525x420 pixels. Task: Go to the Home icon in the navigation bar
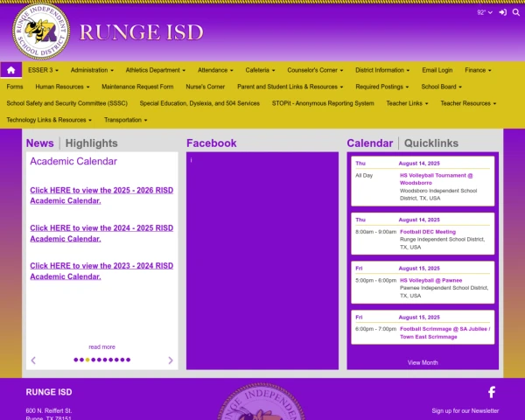click(11, 70)
